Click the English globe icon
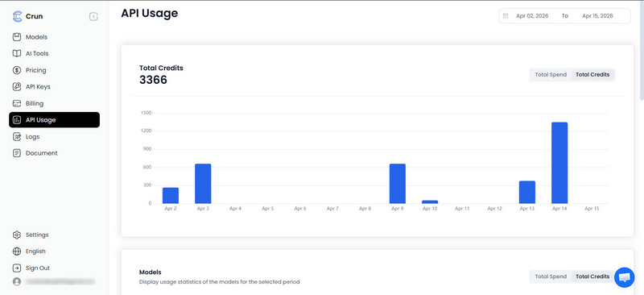The image size is (644, 295). [x=17, y=251]
